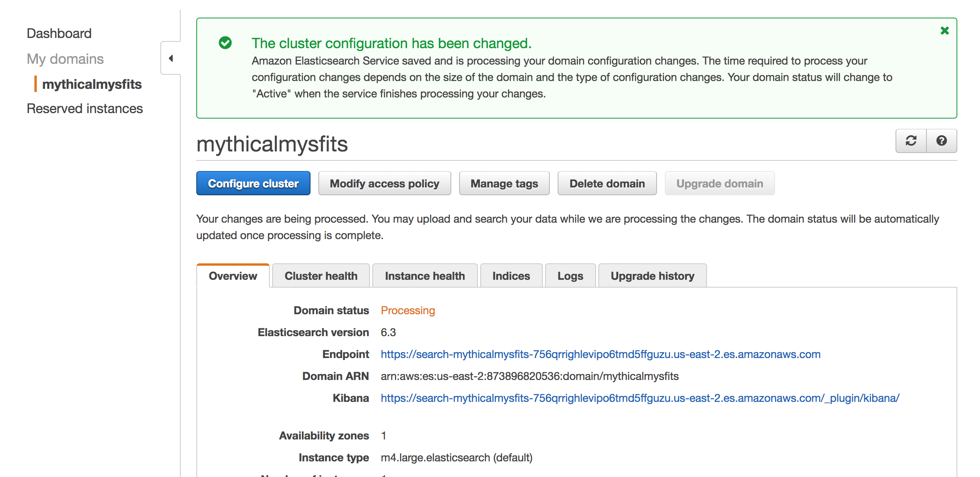Viewport: 980px width, 477px height.
Task: Click the Elasticsearch version label
Action: (x=313, y=332)
